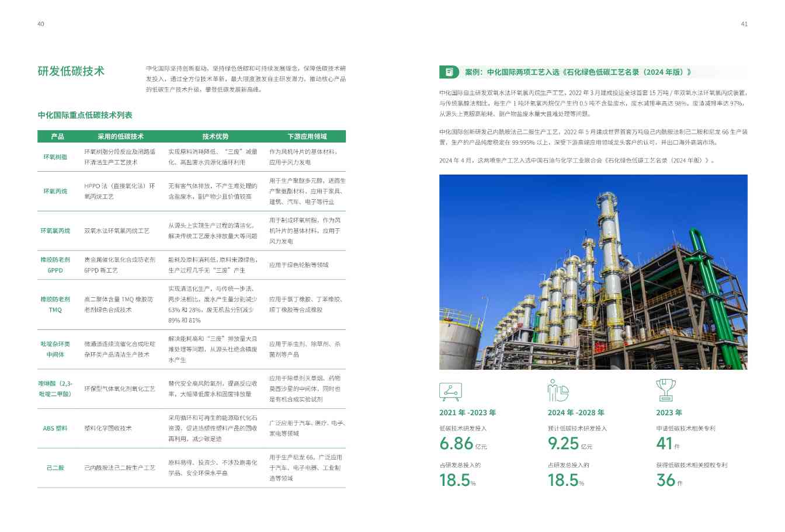Select the 18.5% figure below 6.86 亿元
This screenshot has width=785, height=532.
[x=457, y=481]
